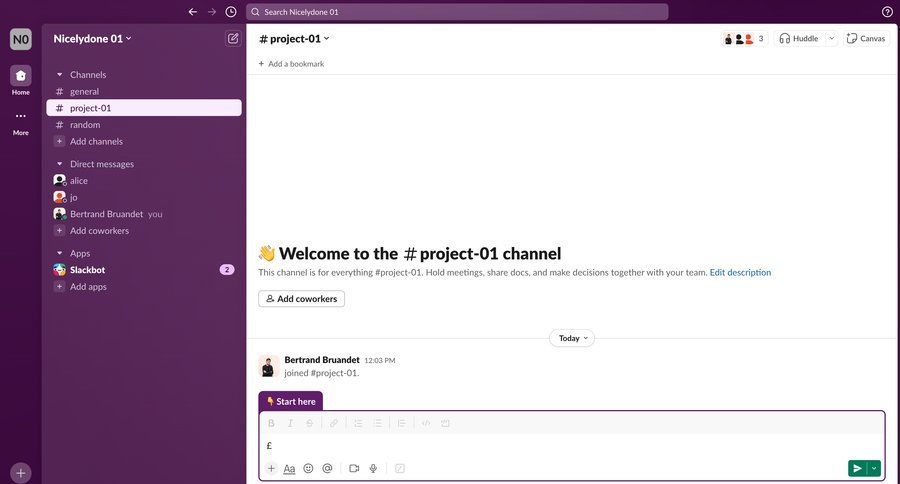
Task: Open your own Bertrand Bruandet direct message
Action: (x=144, y=214)
